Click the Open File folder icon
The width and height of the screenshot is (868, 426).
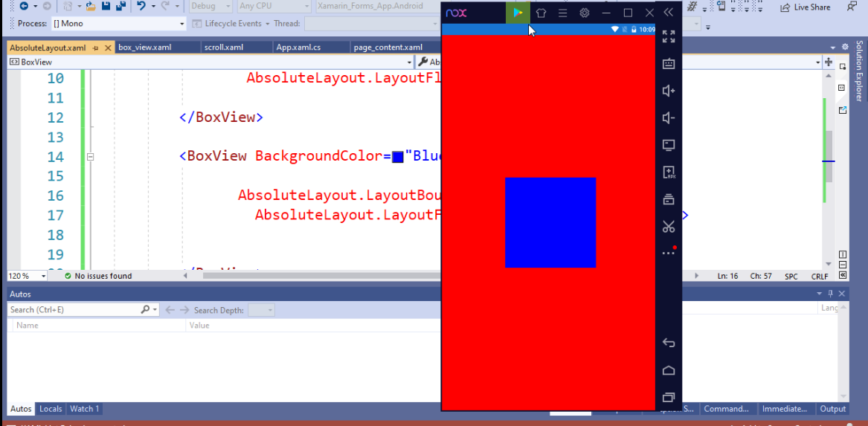91,7
